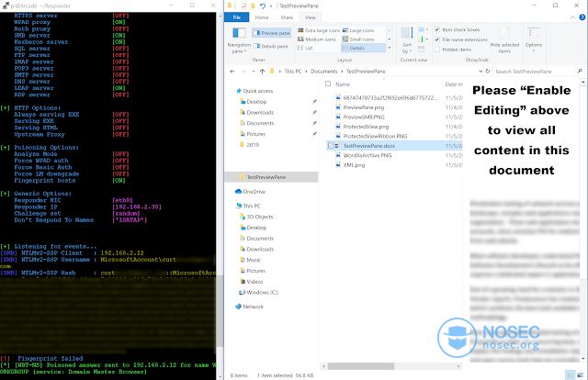Enable the Hidden items checkbox
The height and width of the screenshot is (380, 588).
coord(437,49)
